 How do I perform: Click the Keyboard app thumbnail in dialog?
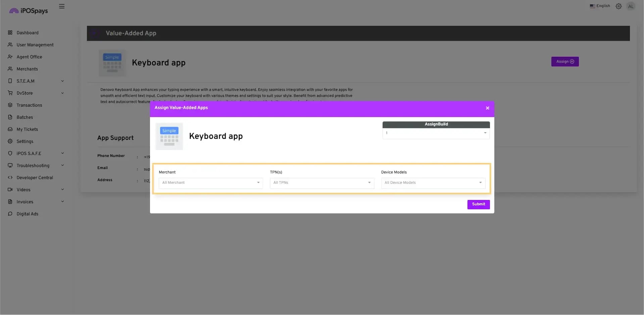169,136
